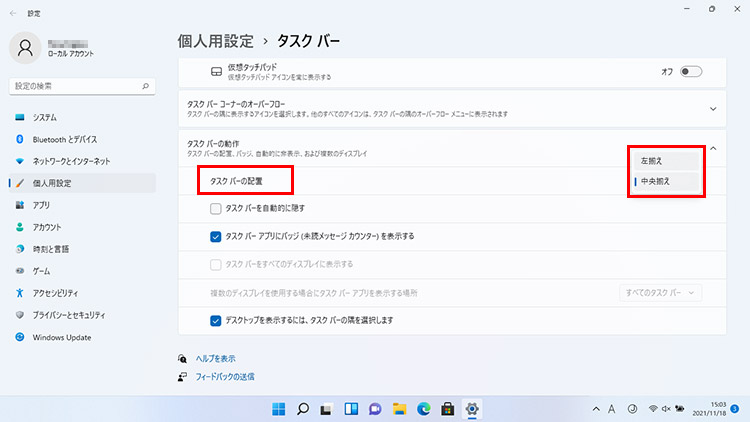Select Windows Update in the sidebar
This screenshot has height=422, width=750.
[x=64, y=337]
